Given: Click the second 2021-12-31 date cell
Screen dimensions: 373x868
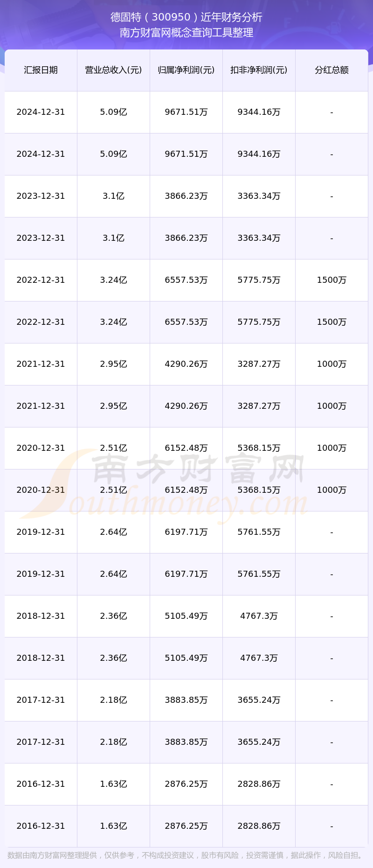Looking at the screenshot, I should (41, 406).
